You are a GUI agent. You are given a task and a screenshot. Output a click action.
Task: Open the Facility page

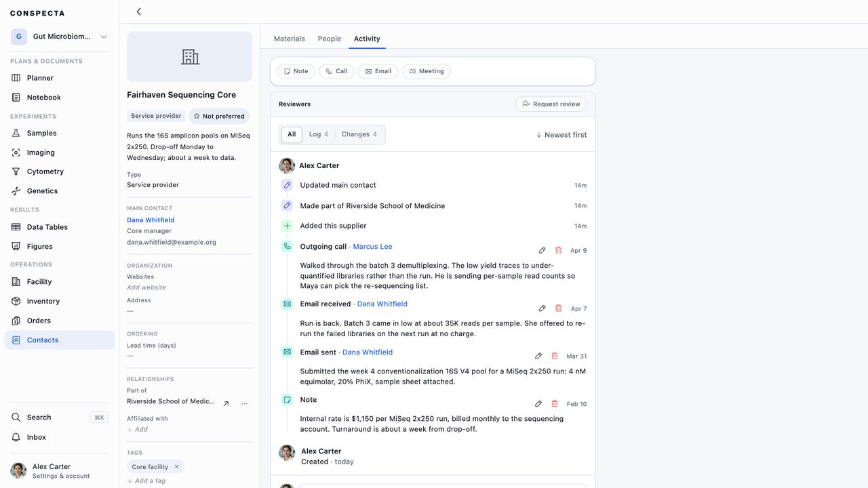(60, 282)
